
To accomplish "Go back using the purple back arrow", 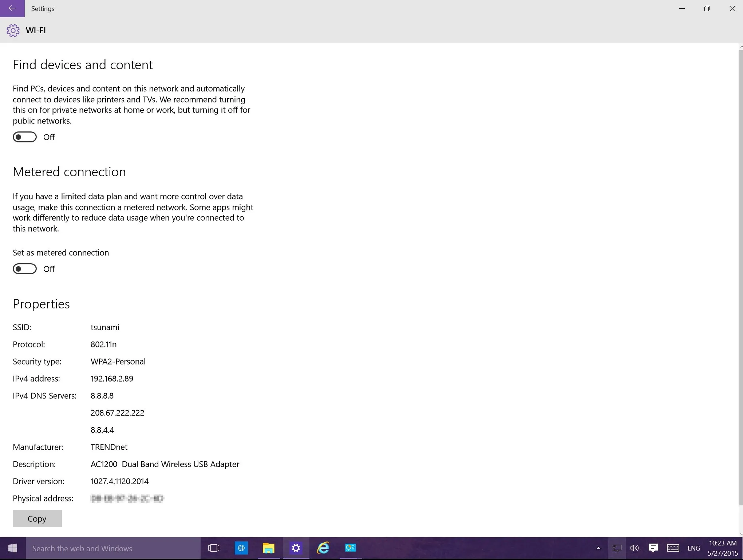I will tap(12, 8).
